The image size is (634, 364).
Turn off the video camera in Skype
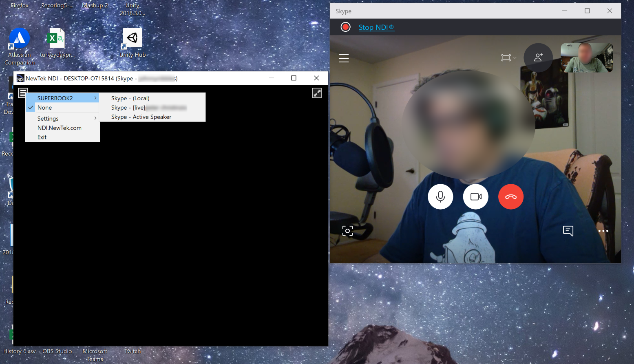476,196
